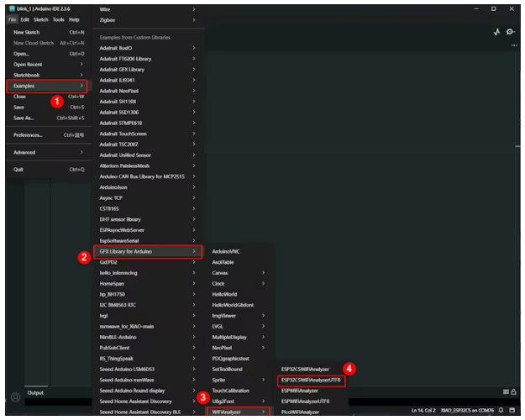The width and height of the screenshot is (525, 420).
Task: Toggle bottom panel icon in status bar
Action: (512, 410)
